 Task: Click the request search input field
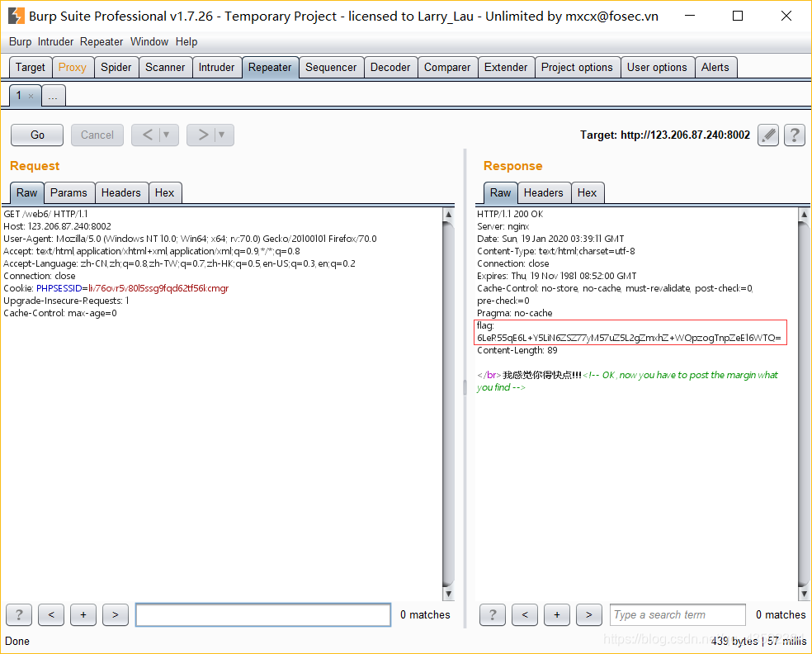click(x=263, y=614)
